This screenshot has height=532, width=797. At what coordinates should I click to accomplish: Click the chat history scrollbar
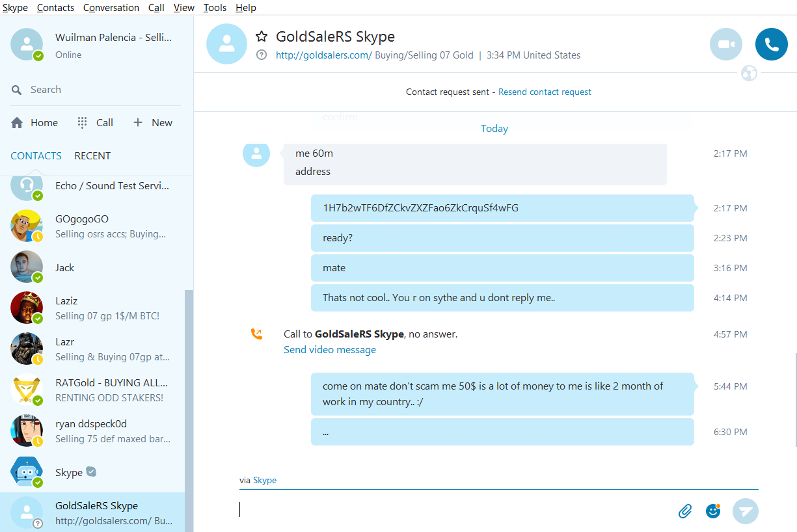794,399
